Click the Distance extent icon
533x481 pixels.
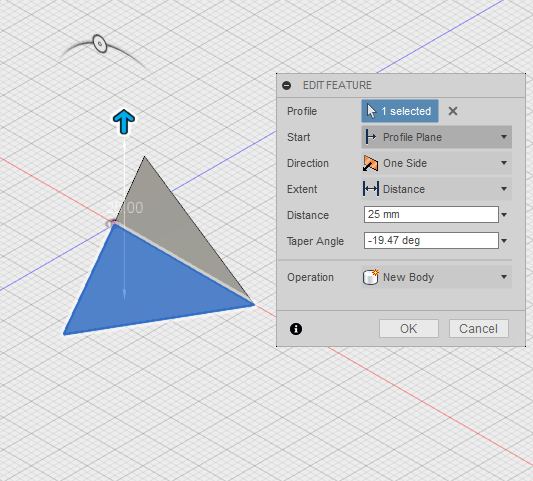[371, 189]
